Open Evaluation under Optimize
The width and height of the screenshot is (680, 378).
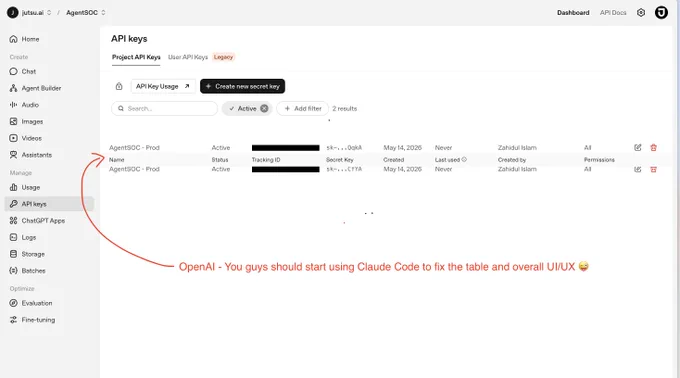(31, 303)
